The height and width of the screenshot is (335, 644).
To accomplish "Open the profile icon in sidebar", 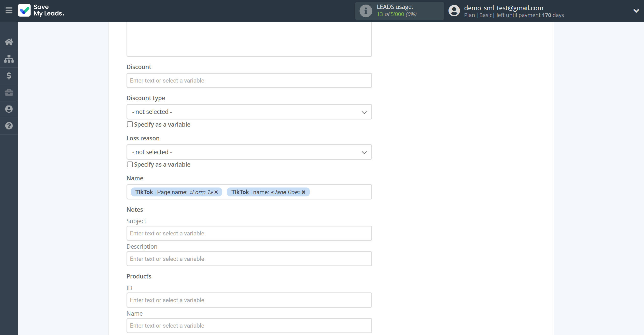I will click(x=9, y=109).
